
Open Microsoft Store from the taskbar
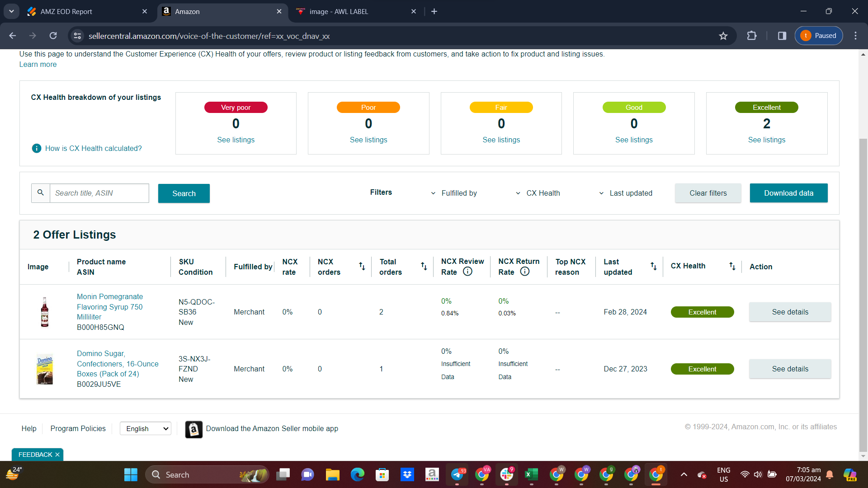coord(382,474)
